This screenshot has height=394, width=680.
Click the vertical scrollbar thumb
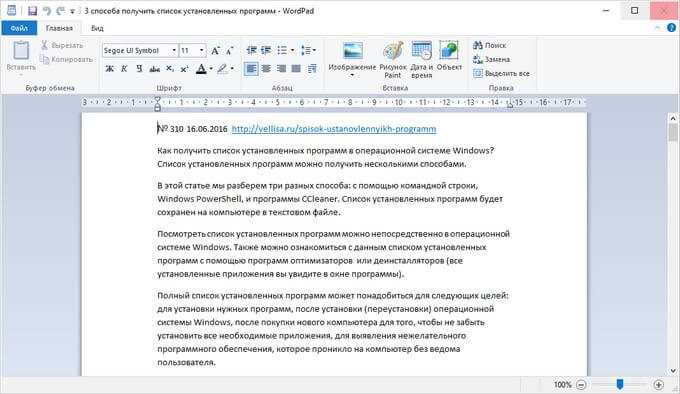673,132
